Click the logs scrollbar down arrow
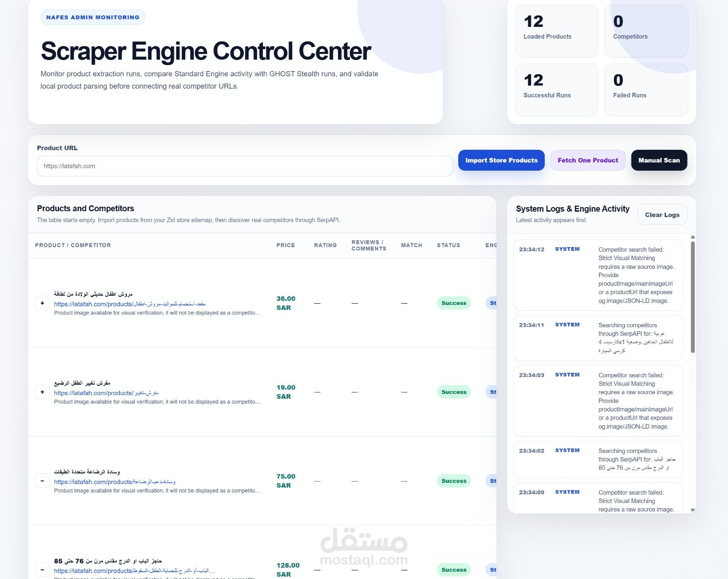This screenshot has height=579, width=728. 693,510
